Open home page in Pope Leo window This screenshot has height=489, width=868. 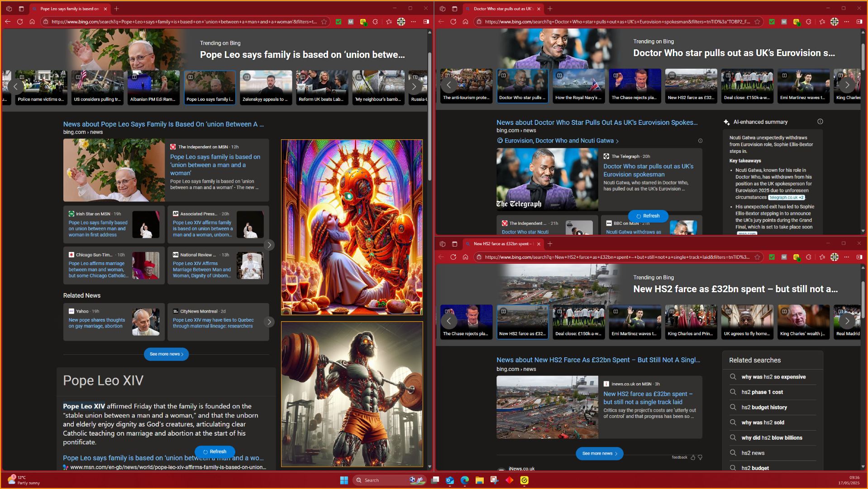32,21
